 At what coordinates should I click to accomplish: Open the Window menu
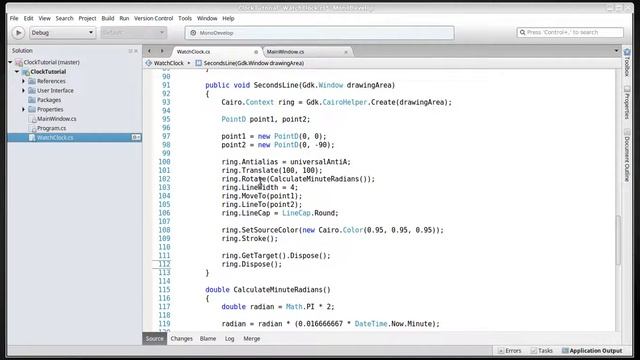(x=207, y=18)
